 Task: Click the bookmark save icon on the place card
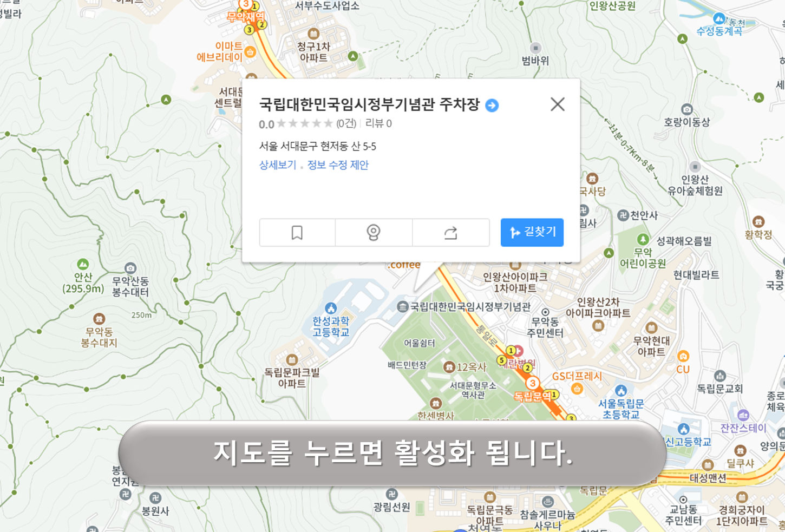[x=297, y=232]
